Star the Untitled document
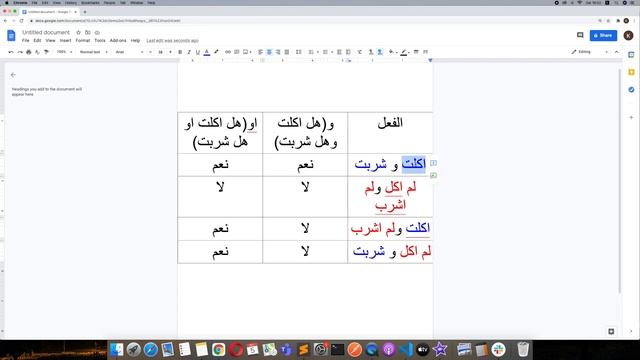This screenshot has width=640, height=360. coord(78,32)
